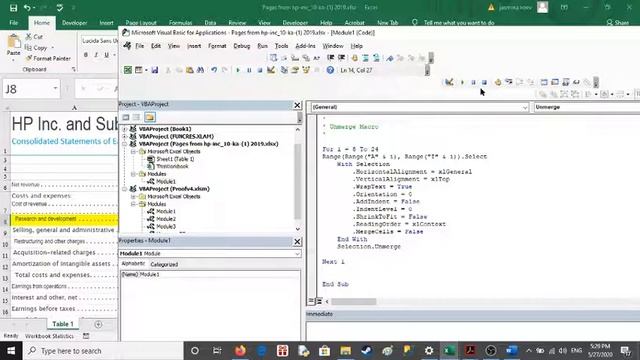
Task: Open the VBA Edit menu
Action: [x=156, y=46]
